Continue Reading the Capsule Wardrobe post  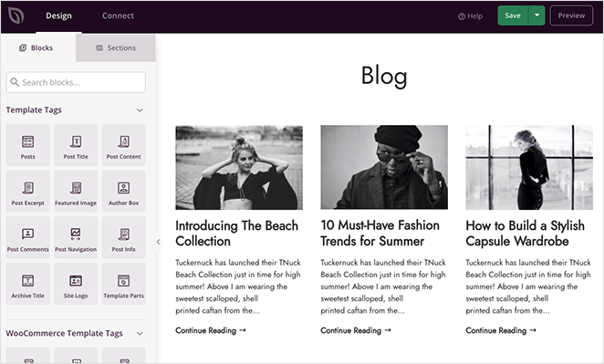pyautogui.click(x=501, y=330)
